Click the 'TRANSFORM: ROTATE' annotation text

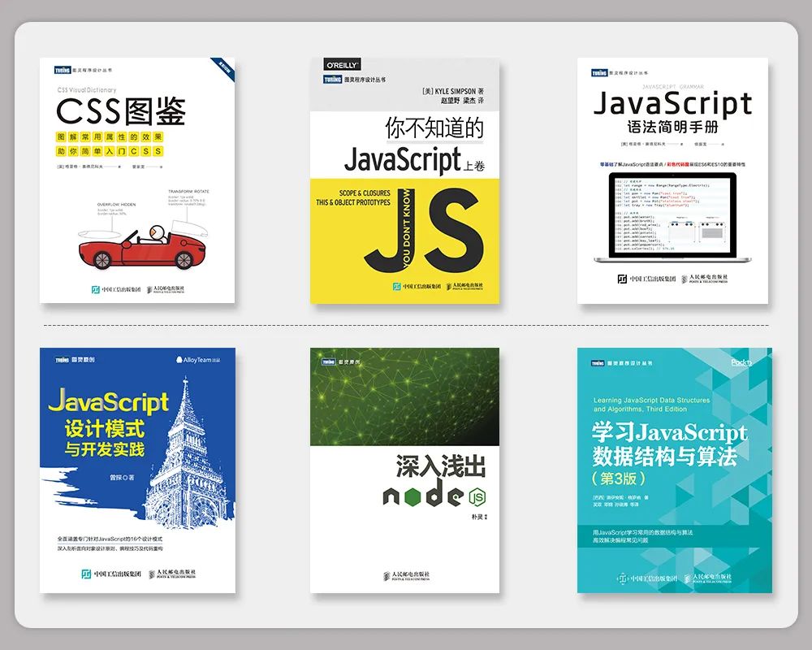188,192
